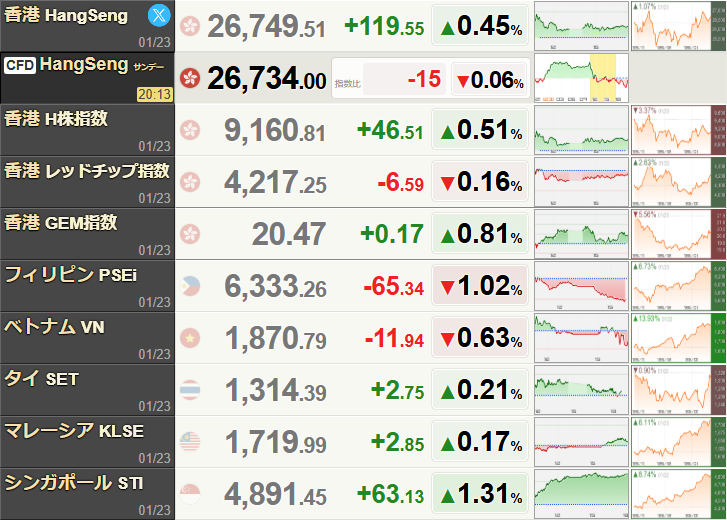The height and width of the screenshot is (520, 727).
Task: Click the Singapore flag icon
Action: point(190,494)
